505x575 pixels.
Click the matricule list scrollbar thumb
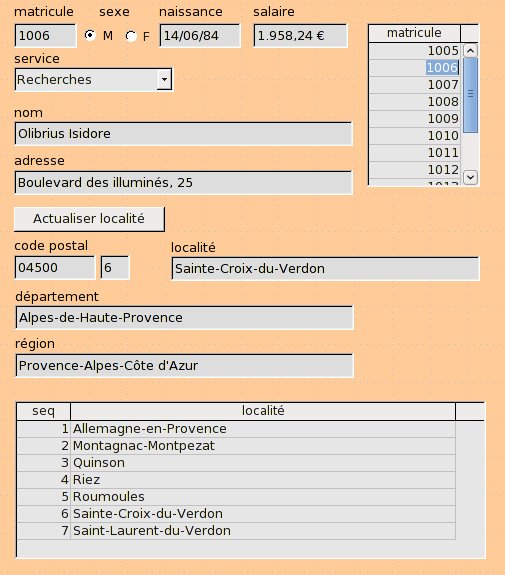(471, 95)
